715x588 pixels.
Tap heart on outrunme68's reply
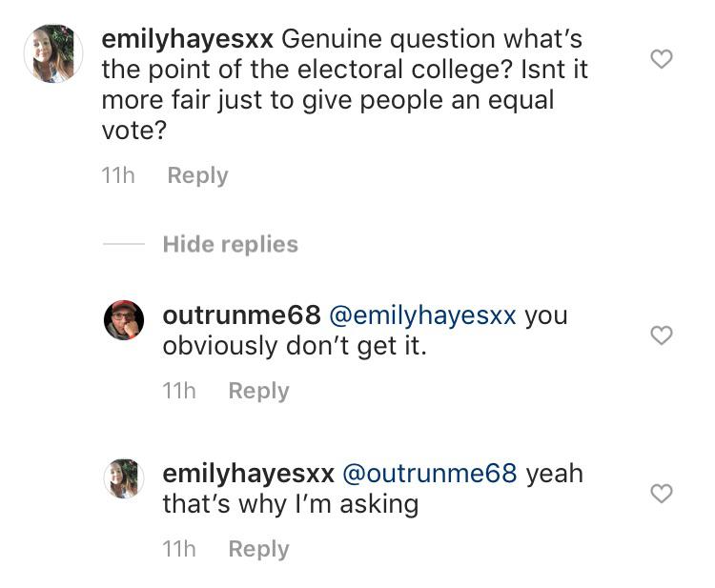tap(661, 335)
